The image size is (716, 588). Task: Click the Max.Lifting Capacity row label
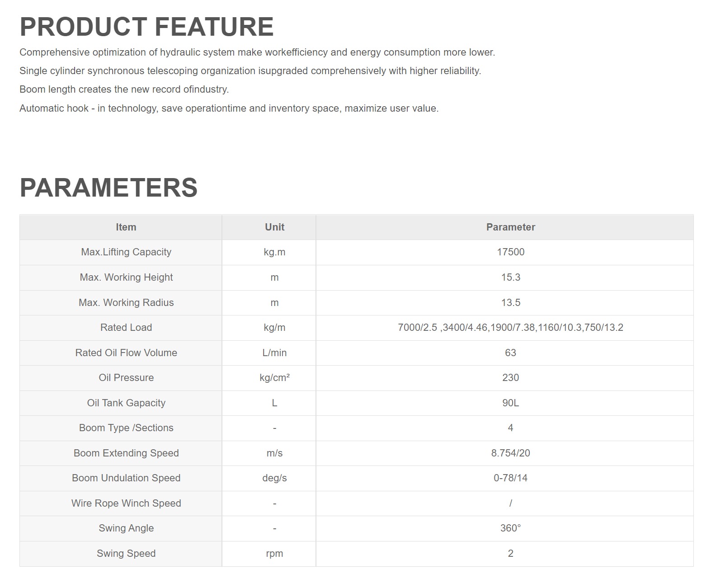pos(126,252)
